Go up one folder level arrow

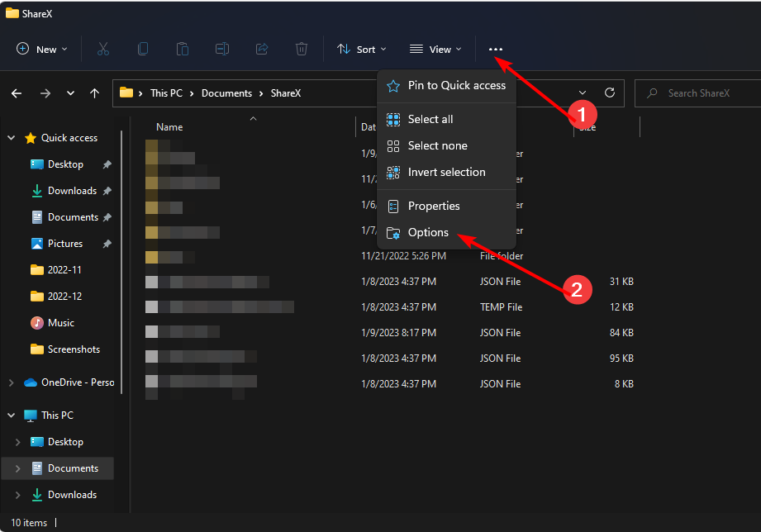(95, 93)
